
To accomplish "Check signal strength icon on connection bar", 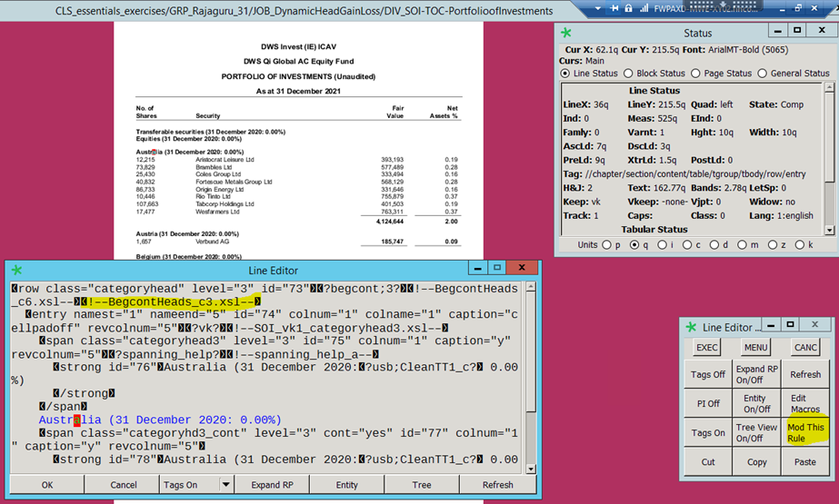I will 644,8.
